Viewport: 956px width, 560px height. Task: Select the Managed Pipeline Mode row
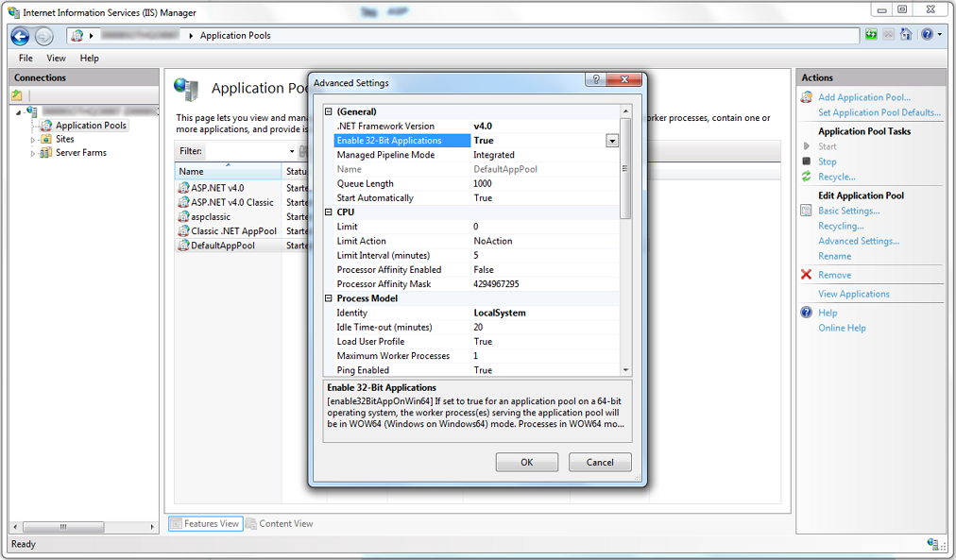tap(477, 155)
